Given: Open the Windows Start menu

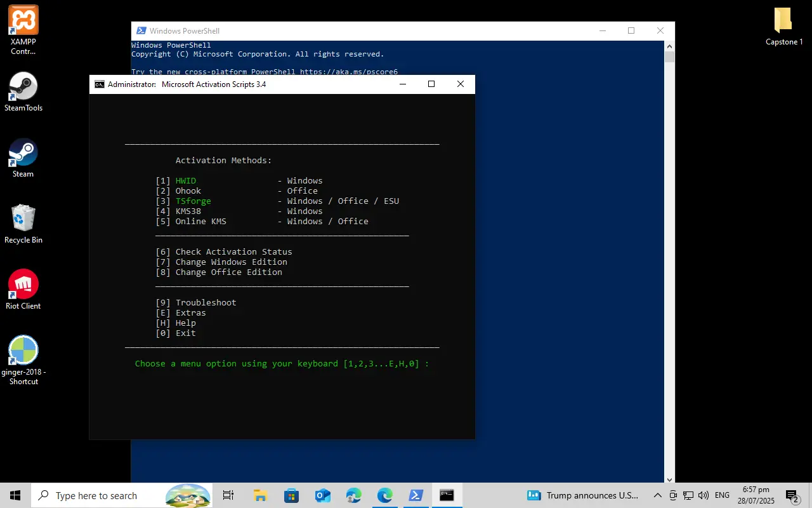Looking at the screenshot, I should tap(15, 495).
